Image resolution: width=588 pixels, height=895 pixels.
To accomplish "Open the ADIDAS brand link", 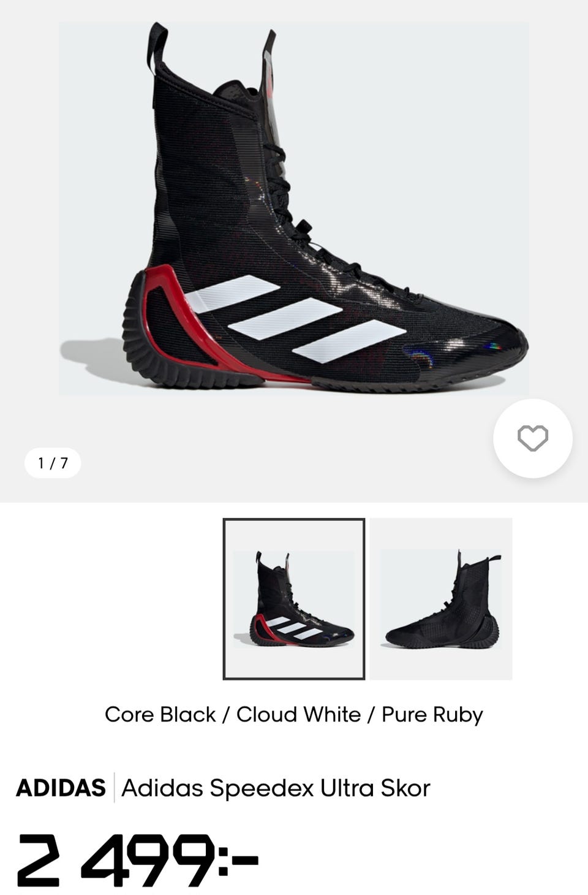I will point(61,788).
